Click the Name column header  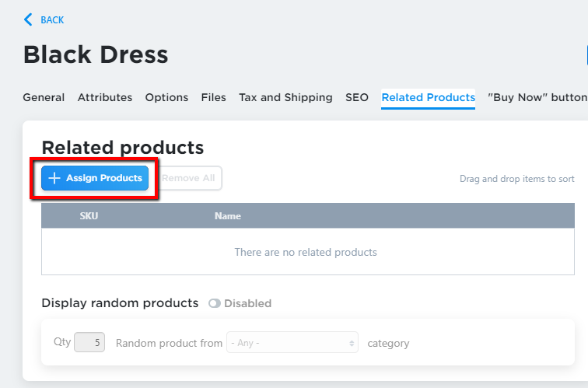pyautogui.click(x=228, y=216)
